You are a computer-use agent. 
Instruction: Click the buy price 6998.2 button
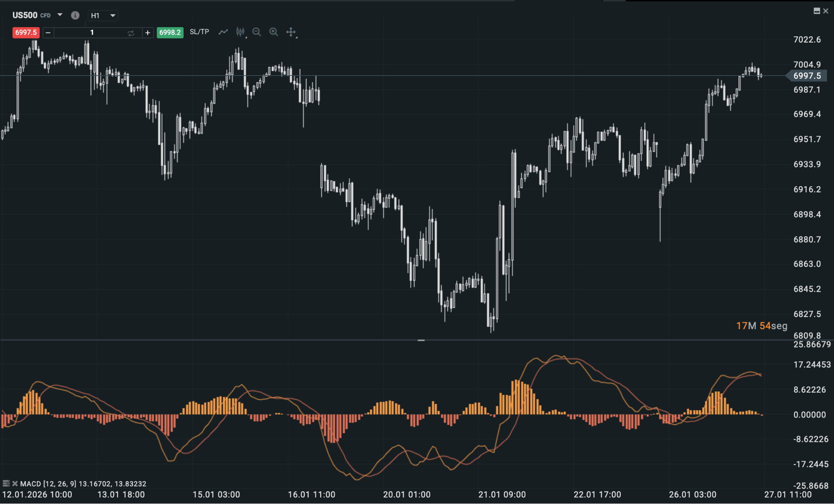click(x=170, y=32)
